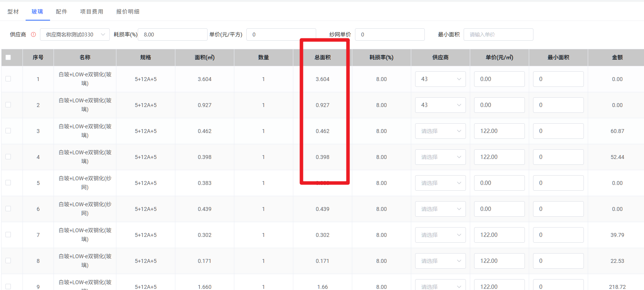Tick the checkbox for row 3
Image resolution: width=644 pixels, height=290 pixels.
(x=8, y=131)
